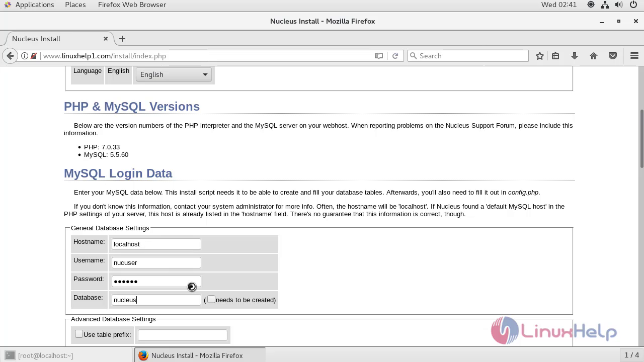The width and height of the screenshot is (644, 362).
Task: Click the Database field containing nucleus
Action: 156,300
